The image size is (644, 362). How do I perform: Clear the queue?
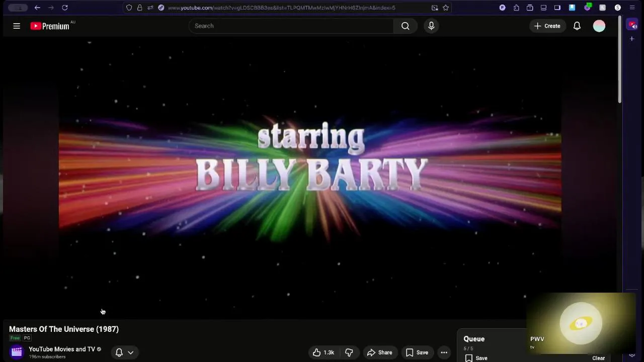[598, 358]
